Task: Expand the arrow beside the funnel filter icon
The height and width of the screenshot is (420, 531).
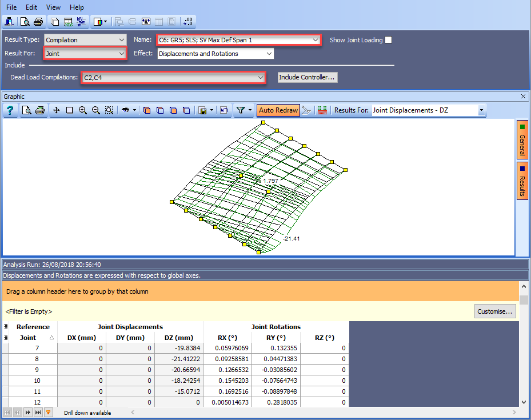Action: coord(250,110)
